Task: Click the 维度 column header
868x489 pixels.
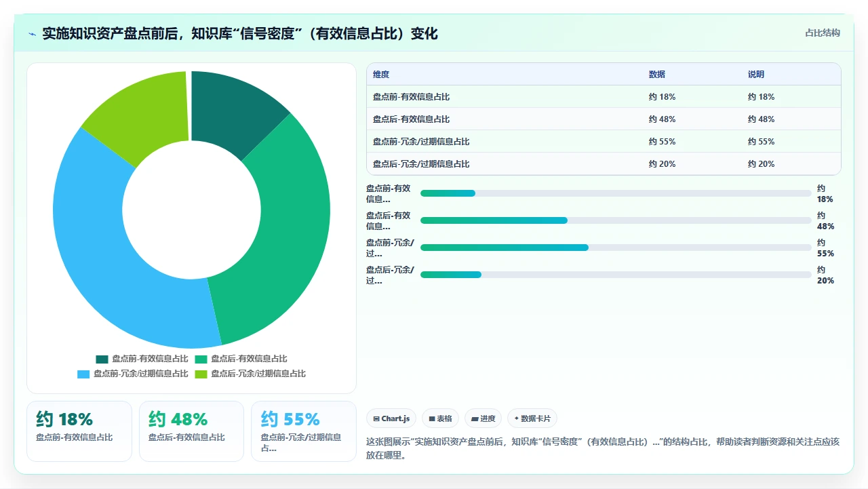Action: coord(381,75)
